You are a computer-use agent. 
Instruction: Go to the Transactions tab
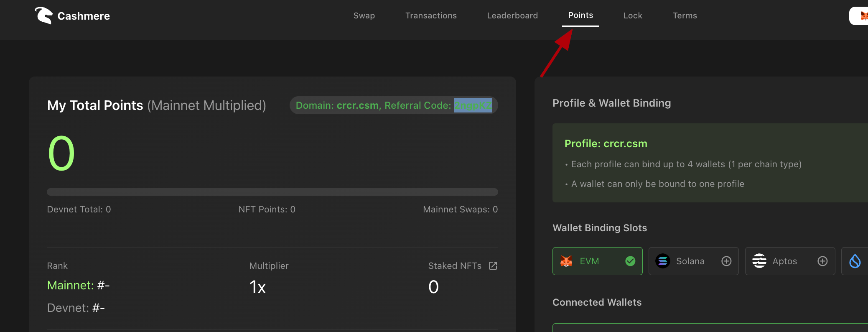click(x=431, y=15)
